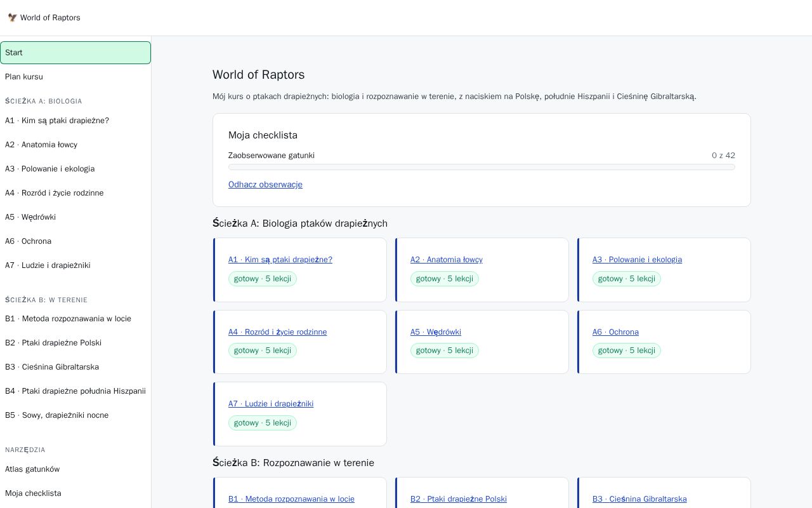Open Moja checklista in the sidebar
Viewport: 812px width, 508px height.
click(x=75, y=493)
